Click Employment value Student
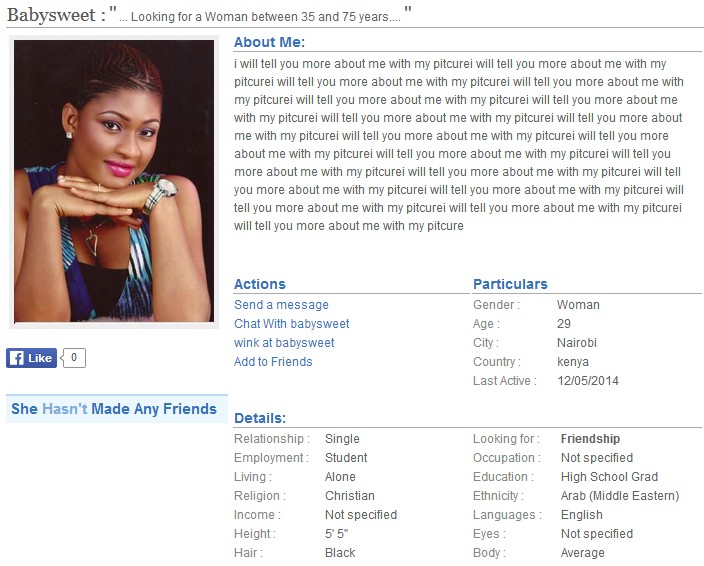 point(346,458)
